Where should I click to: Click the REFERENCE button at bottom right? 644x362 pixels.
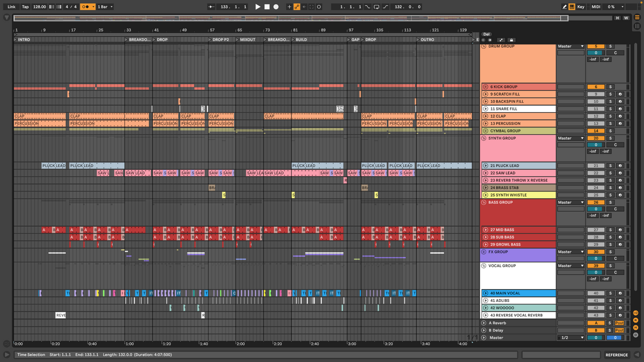click(617, 355)
